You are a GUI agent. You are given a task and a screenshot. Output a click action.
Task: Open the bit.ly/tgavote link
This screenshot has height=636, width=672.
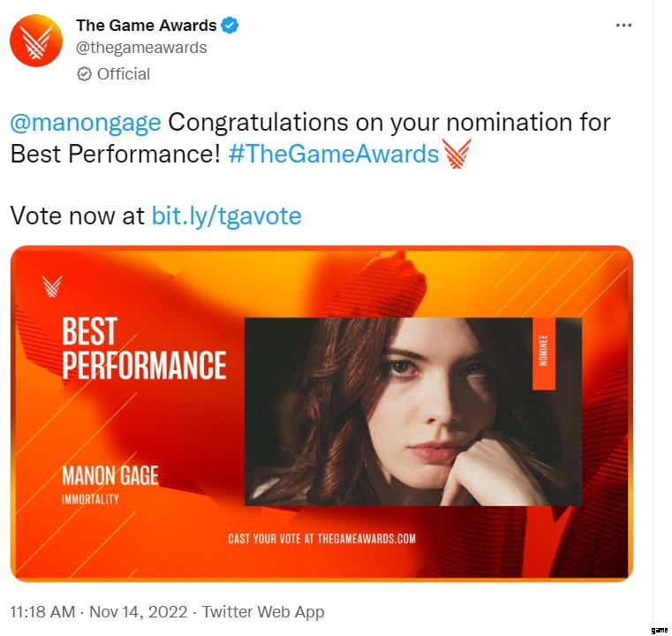click(x=227, y=216)
